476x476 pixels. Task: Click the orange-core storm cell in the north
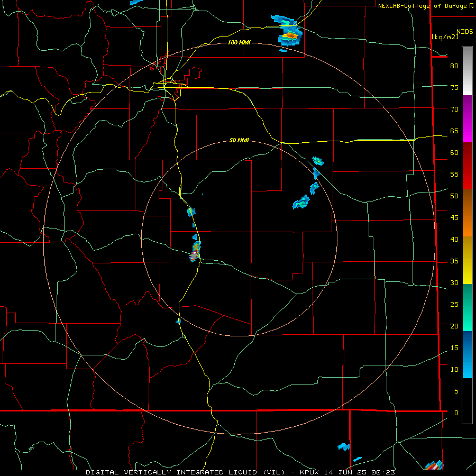pos(290,35)
